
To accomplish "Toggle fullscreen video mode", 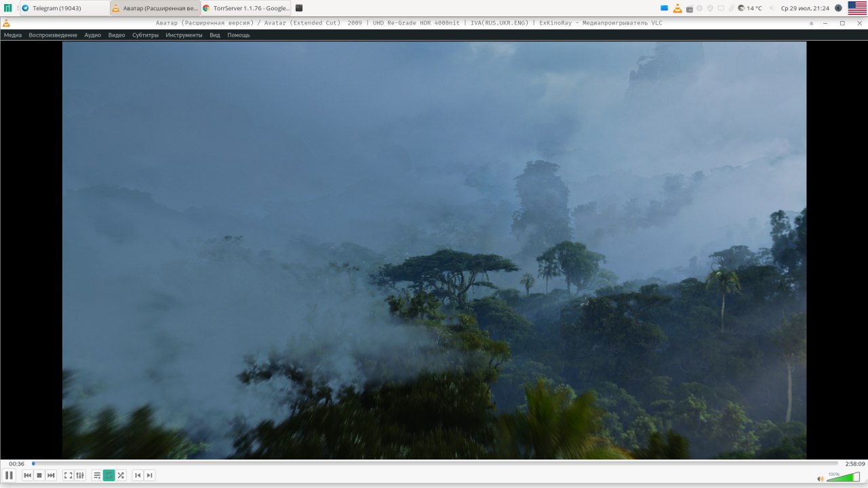I will point(68,475).
